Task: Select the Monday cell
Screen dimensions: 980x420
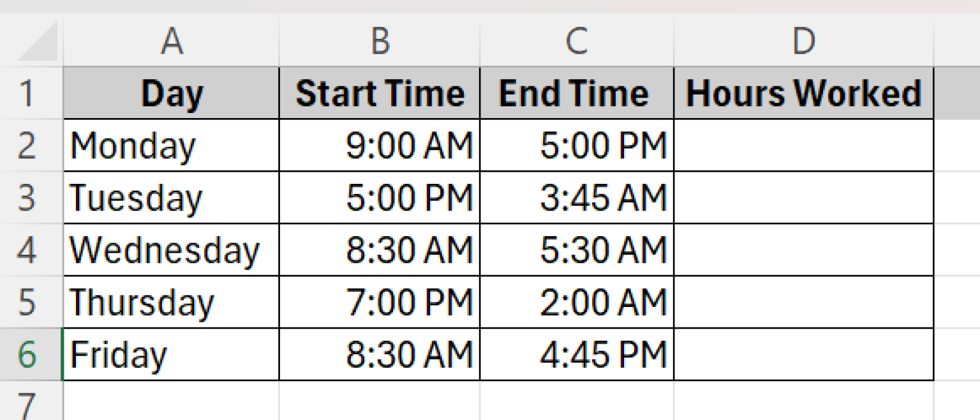Action: coord(171,146)
